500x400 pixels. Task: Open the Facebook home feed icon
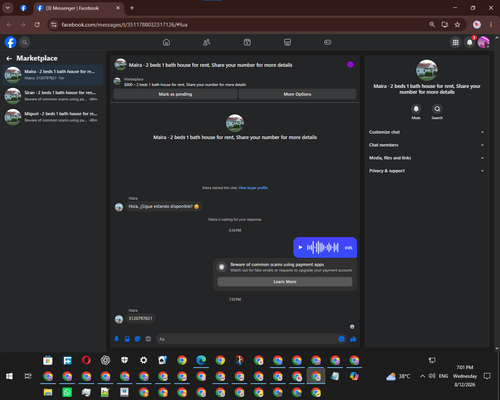(x=166, y=42)
